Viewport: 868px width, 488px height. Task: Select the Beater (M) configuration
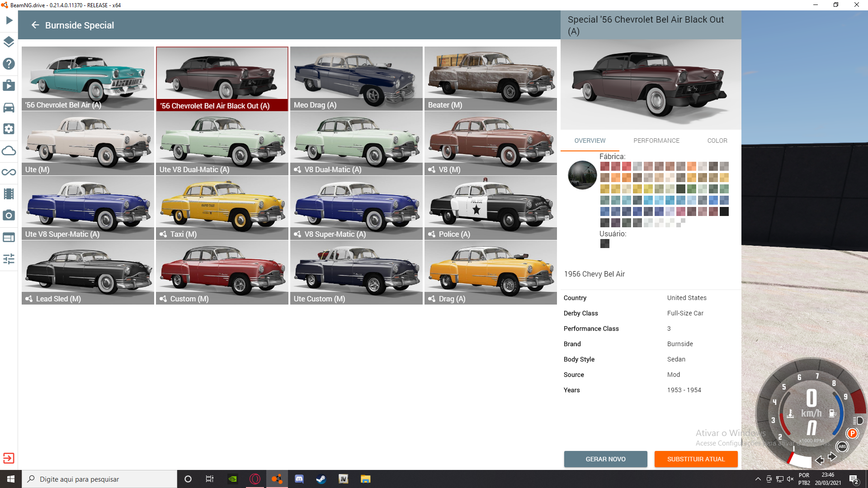[x=491, y=78]
